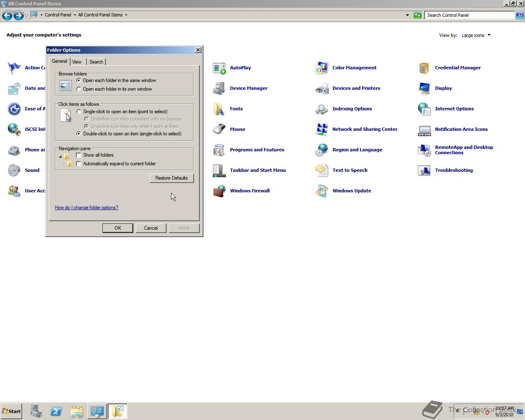525x420 pixels.
Task: Open Server Manager from taskbar
Action: pyautogui.click(x=36, y=411)
